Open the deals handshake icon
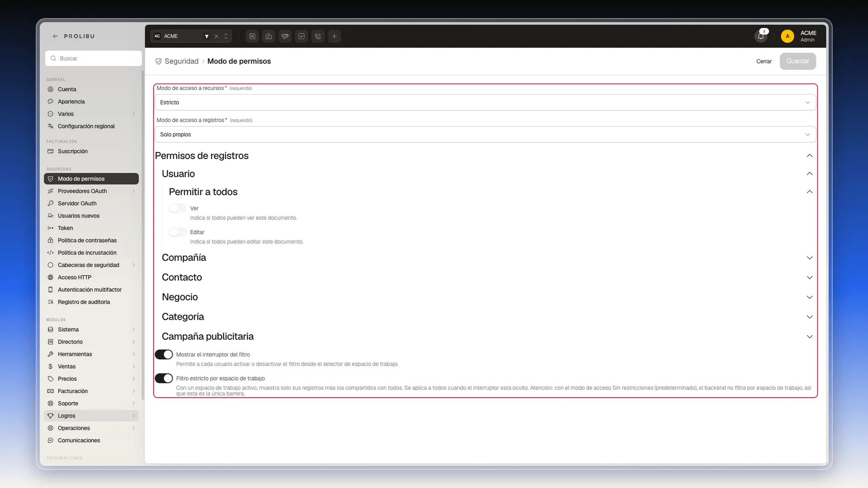868x488 pixels. click(x=285, y=36)
